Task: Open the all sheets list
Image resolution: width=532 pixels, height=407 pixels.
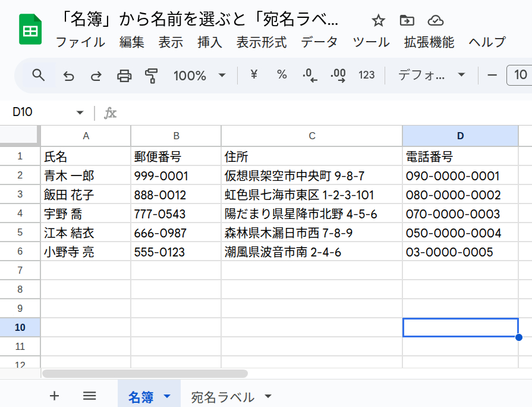Action: (x=89, y=395)
